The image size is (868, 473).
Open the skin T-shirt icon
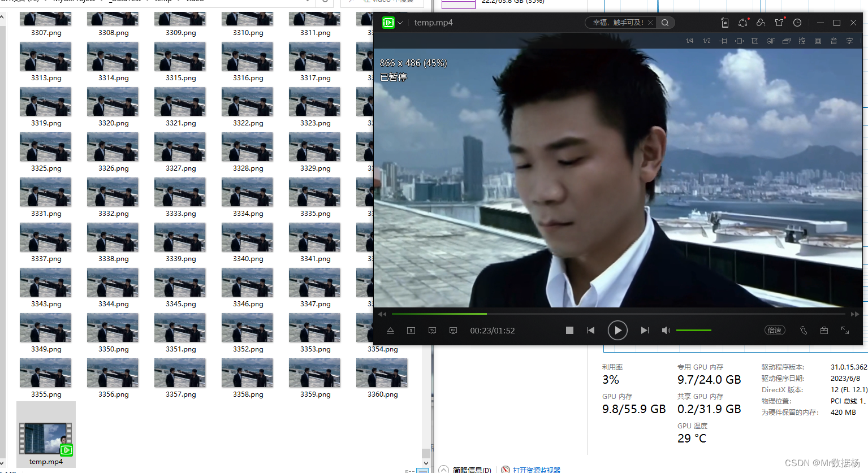pos(780,23)
